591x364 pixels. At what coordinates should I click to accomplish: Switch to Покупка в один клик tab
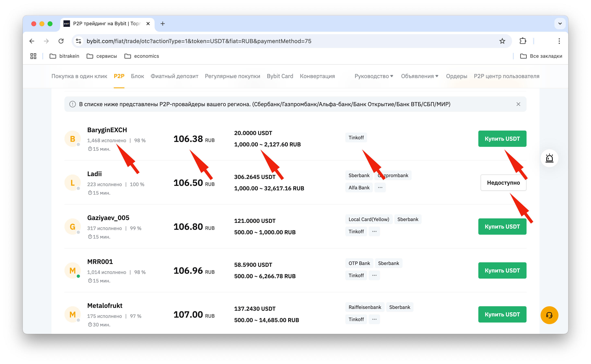pos(79,76)
